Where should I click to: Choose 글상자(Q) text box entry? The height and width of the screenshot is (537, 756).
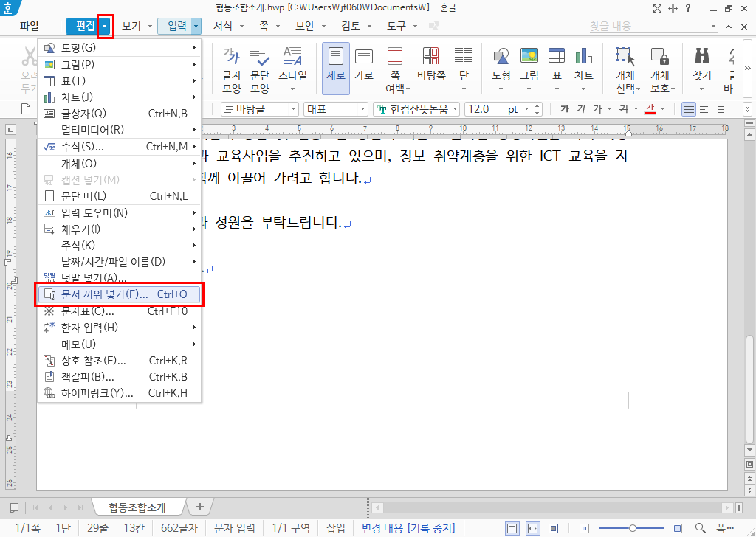(119, 113)
